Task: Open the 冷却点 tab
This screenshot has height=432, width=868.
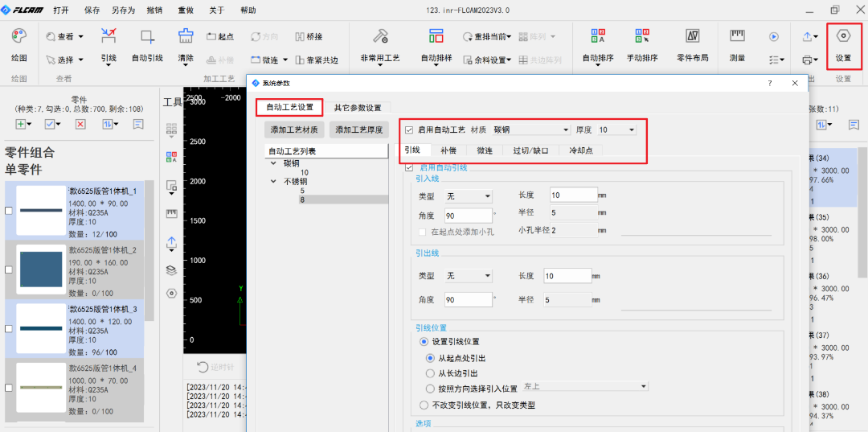Action: [581, 150]
